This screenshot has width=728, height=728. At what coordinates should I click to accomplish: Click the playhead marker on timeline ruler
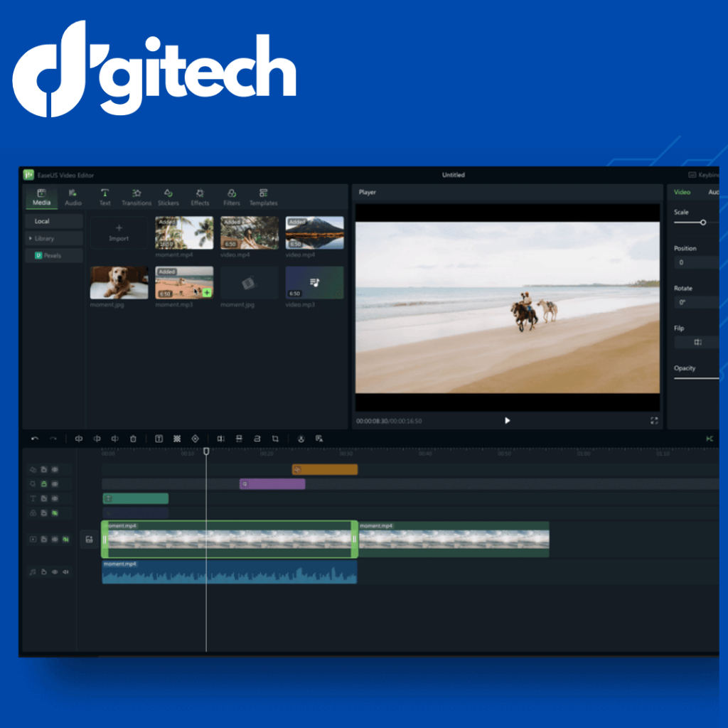[206, 451]
